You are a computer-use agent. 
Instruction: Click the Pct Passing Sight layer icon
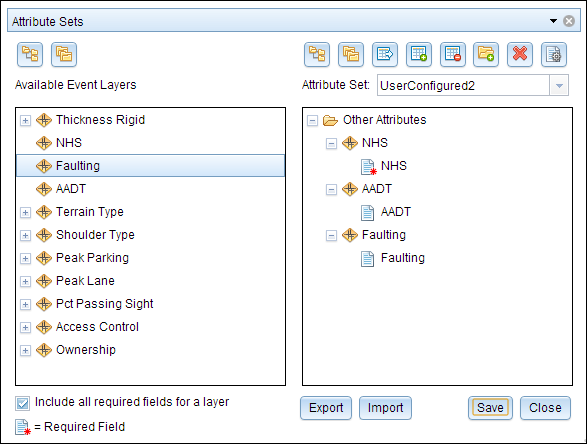pos(44,304)
